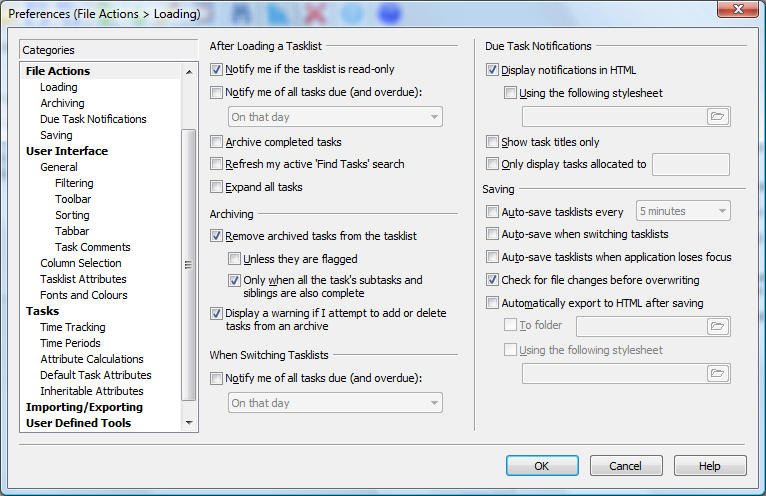Viewport: 766px width, 496px height.
Task: Click the 'allocated to' name input field
Action: pyautogui.click(x=691, y=164)
